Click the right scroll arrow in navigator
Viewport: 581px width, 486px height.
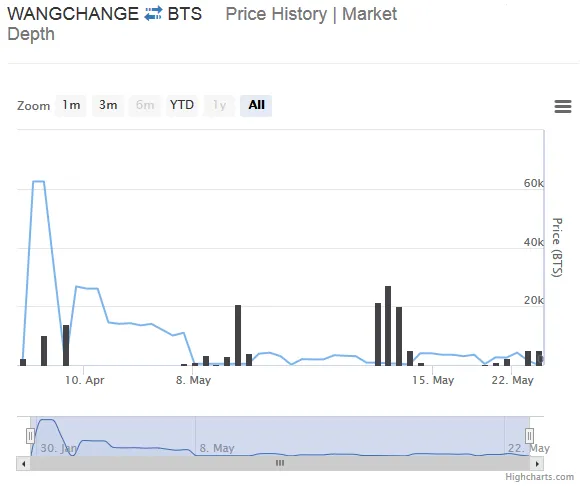pyautogui.click(x=537, y=463)
